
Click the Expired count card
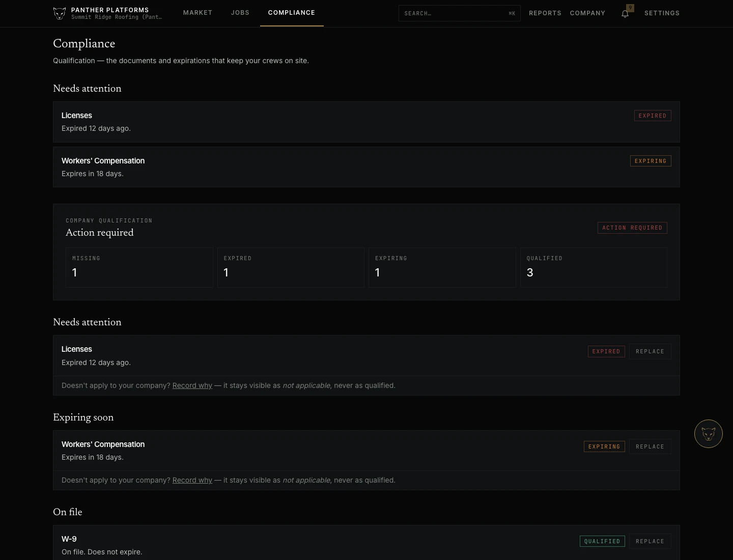click(291, 267)
